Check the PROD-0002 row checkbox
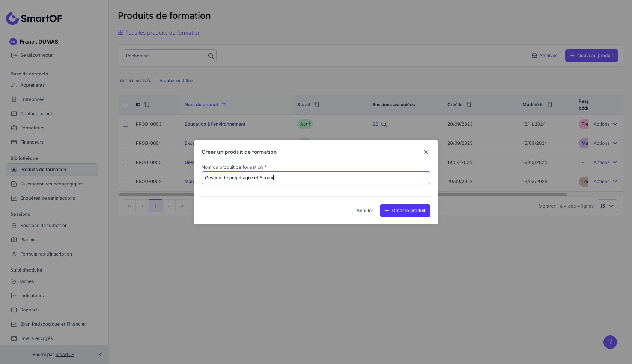 [125, 182]
